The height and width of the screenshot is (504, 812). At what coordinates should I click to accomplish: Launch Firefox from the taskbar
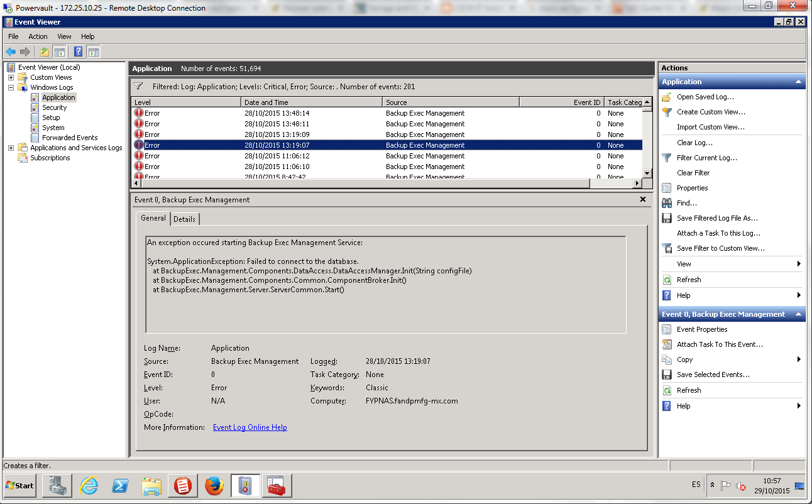click(x=214, y=485)
